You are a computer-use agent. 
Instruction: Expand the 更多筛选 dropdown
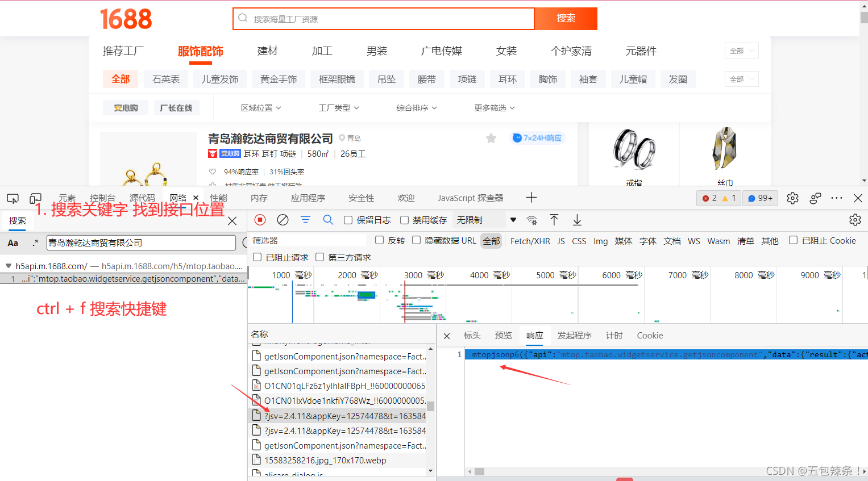pos(495,108)
